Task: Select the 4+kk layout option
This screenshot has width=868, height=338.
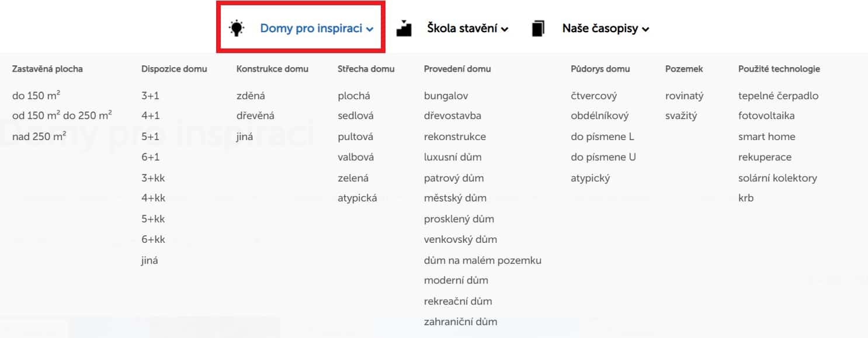Action: (153, 198)
